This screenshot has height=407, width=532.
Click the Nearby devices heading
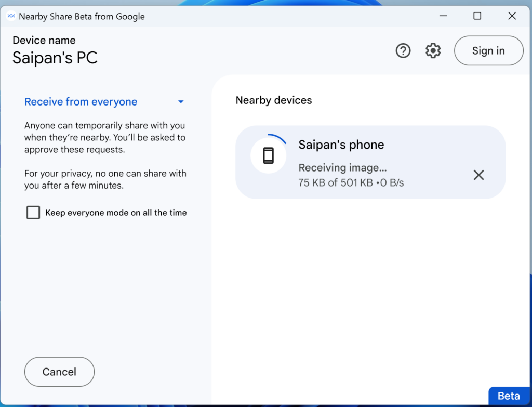(274, 100)
